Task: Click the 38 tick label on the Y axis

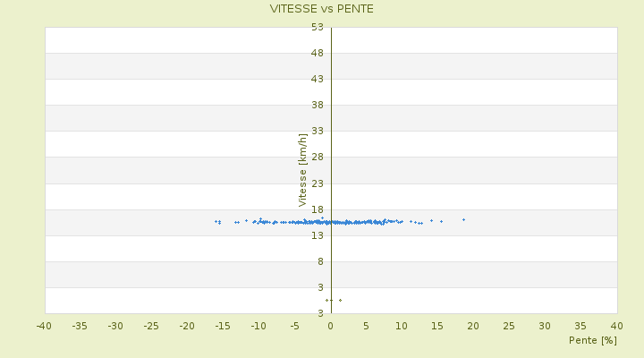Action: tap(318, 105)
